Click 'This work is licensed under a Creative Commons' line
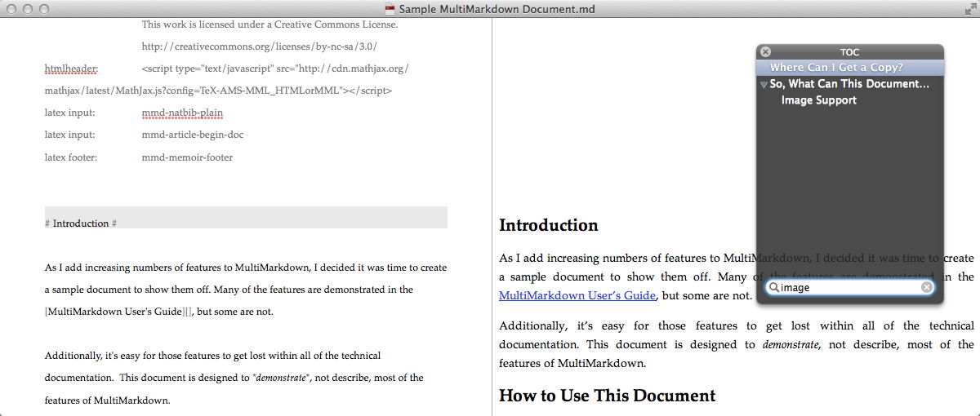 (x=269, y=24)
